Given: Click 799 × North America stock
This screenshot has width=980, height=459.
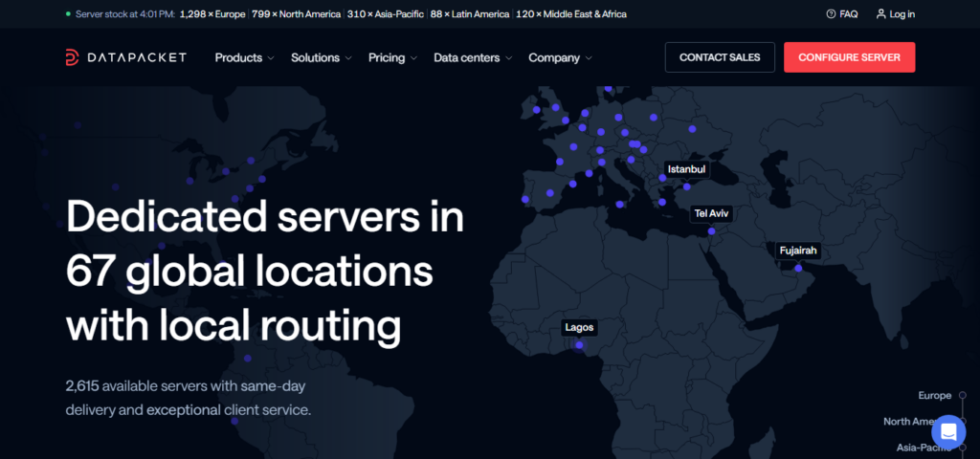Looking at the screenshot, I should [x=297, y=13].
